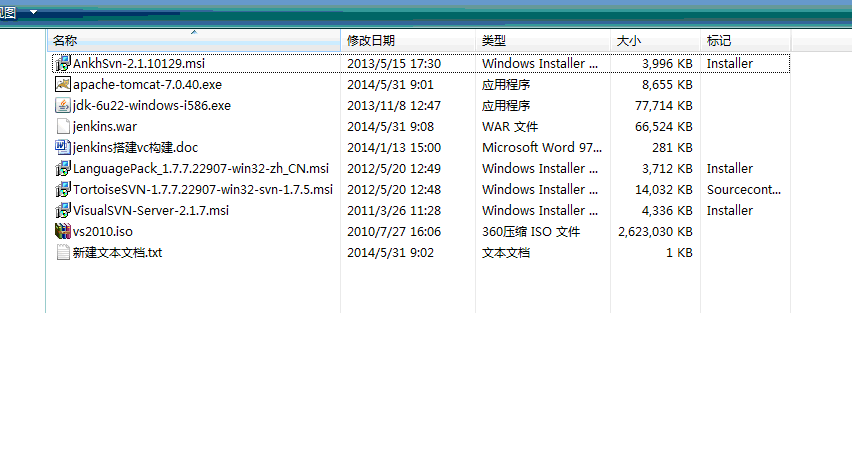Screen dimensions: 852x460
Task: Click the jdk-6u22-windows-i586.exe Java icon
Action: [63, 105]
